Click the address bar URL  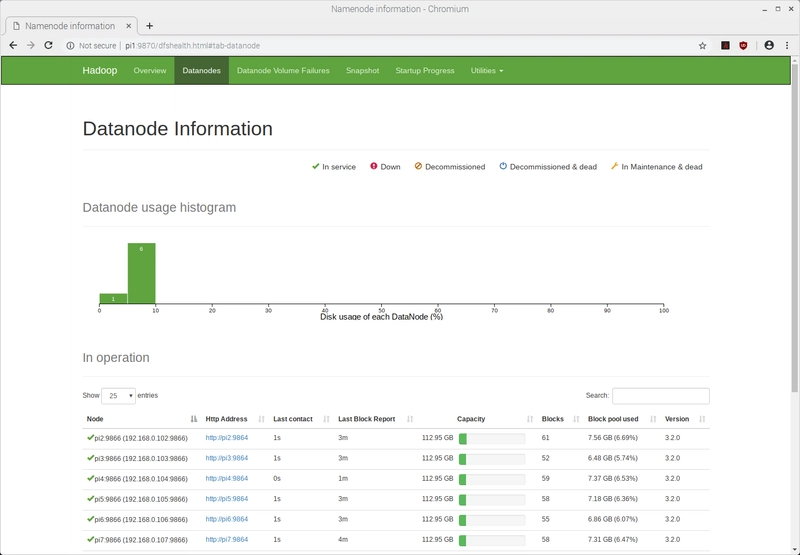tap(192, 45)
